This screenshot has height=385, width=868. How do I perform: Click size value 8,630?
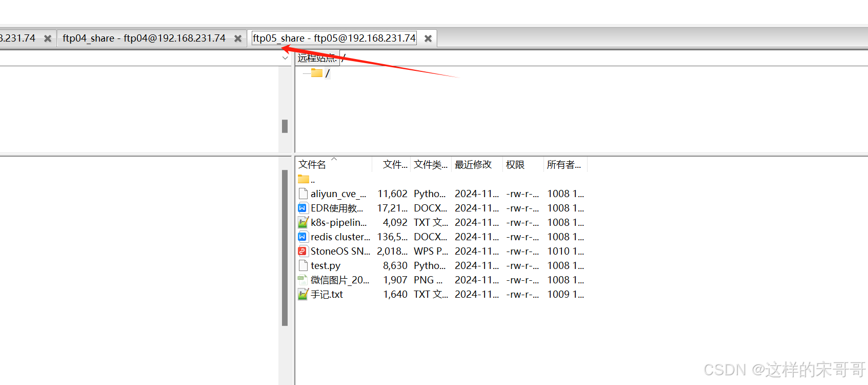[x=395, y=266]
